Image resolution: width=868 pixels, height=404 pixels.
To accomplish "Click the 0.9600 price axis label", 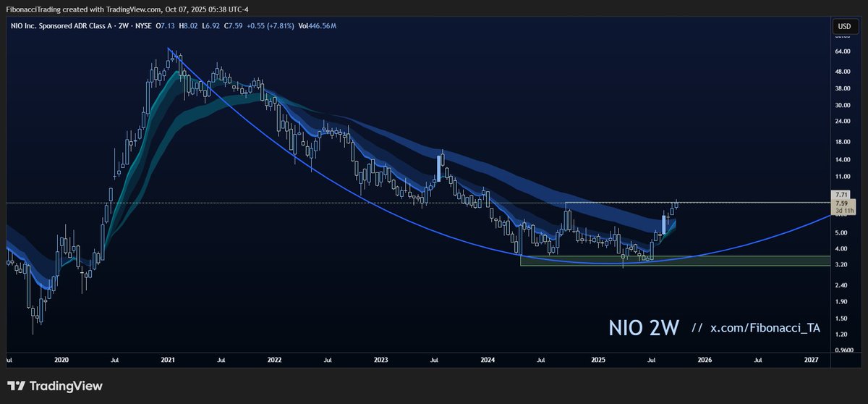I will pyautogui.click(x=843, y=350).
